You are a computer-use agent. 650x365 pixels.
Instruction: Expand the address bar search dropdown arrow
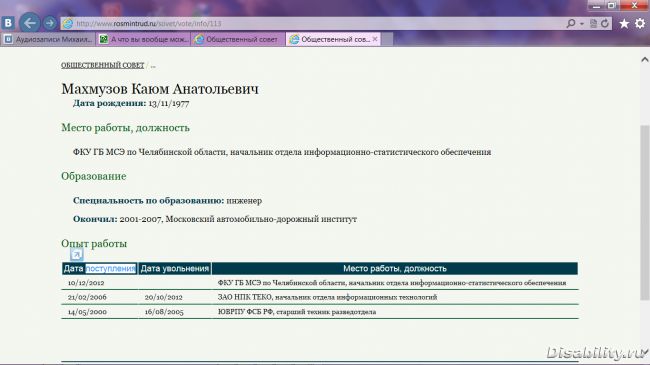pos(582,24)
